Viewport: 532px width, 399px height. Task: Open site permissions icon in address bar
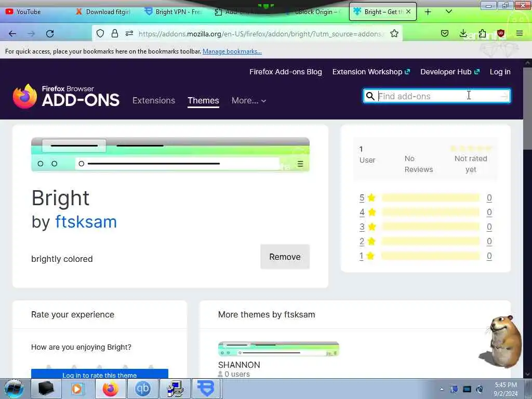[129, 33]
